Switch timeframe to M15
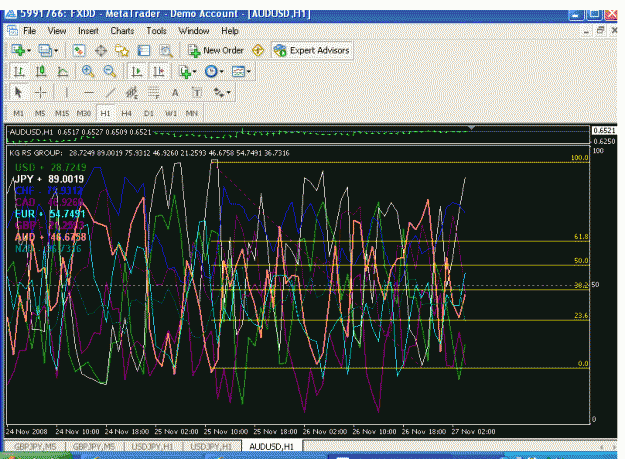 pos(62,114)
